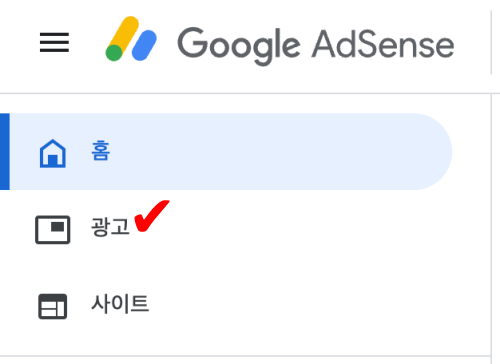Click the red checkmark next to 광고
Viewport: 500px width, 364px height.
tap(152, 216)
